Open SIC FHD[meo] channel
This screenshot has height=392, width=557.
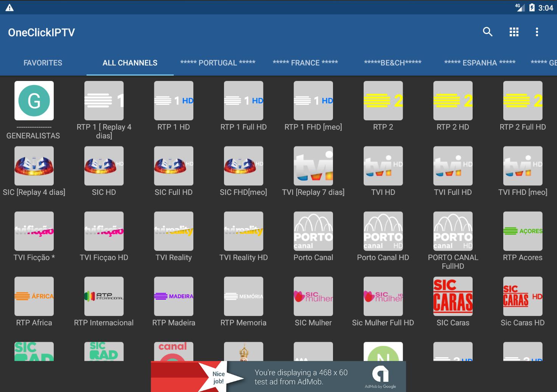(x=244, y=166)
